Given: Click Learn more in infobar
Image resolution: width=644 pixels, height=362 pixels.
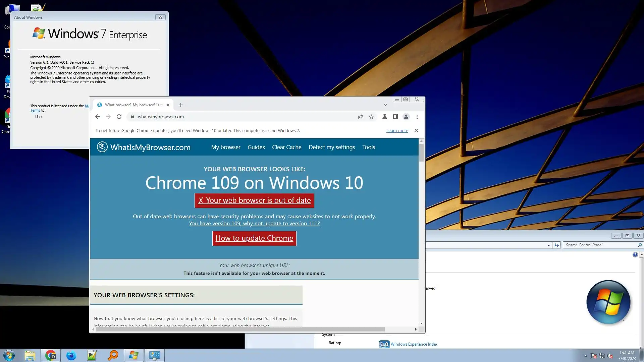Looking at the screenshot, I should [397, 131].
